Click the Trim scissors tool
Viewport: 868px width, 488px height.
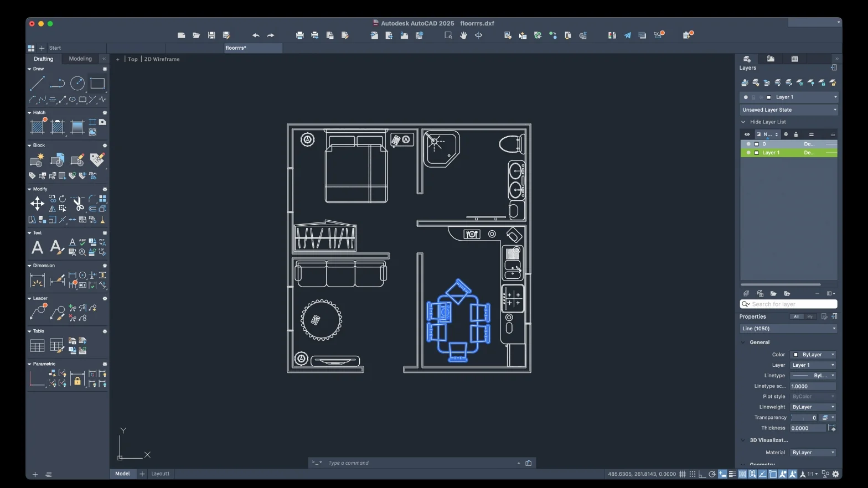click(x=78, y=204)
